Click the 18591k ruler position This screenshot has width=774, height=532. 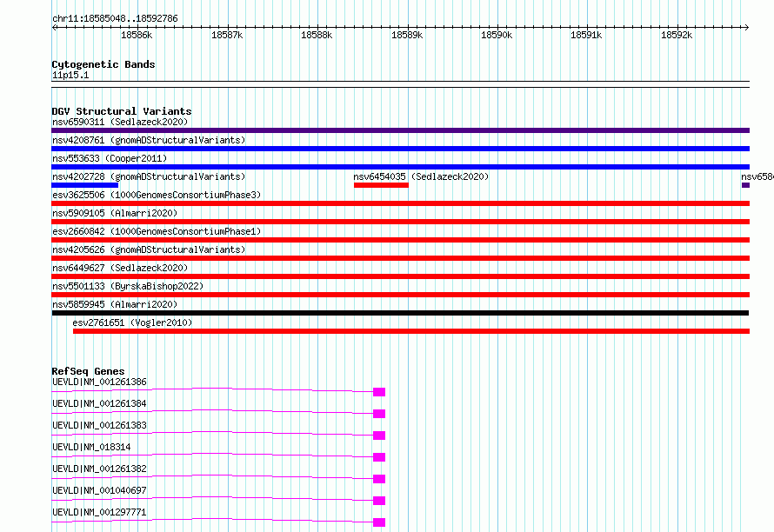tap(586, 35)
